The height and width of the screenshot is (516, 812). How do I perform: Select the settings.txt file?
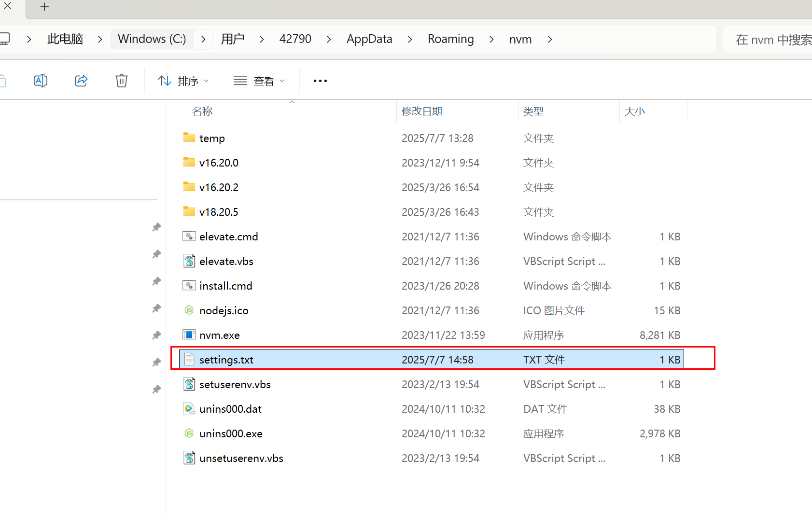point(226,360)
